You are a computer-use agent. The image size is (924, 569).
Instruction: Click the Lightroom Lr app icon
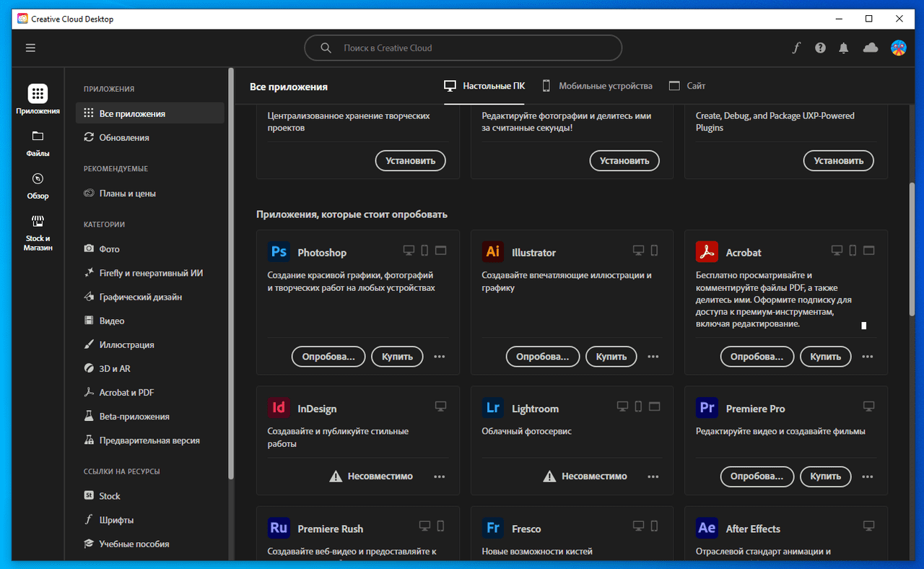click(493, 408)
